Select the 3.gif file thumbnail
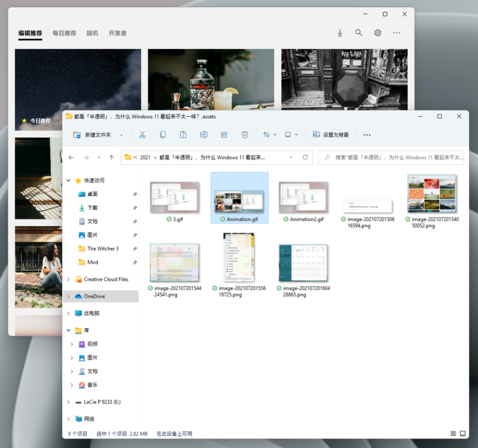 click(x=174, y=196)
